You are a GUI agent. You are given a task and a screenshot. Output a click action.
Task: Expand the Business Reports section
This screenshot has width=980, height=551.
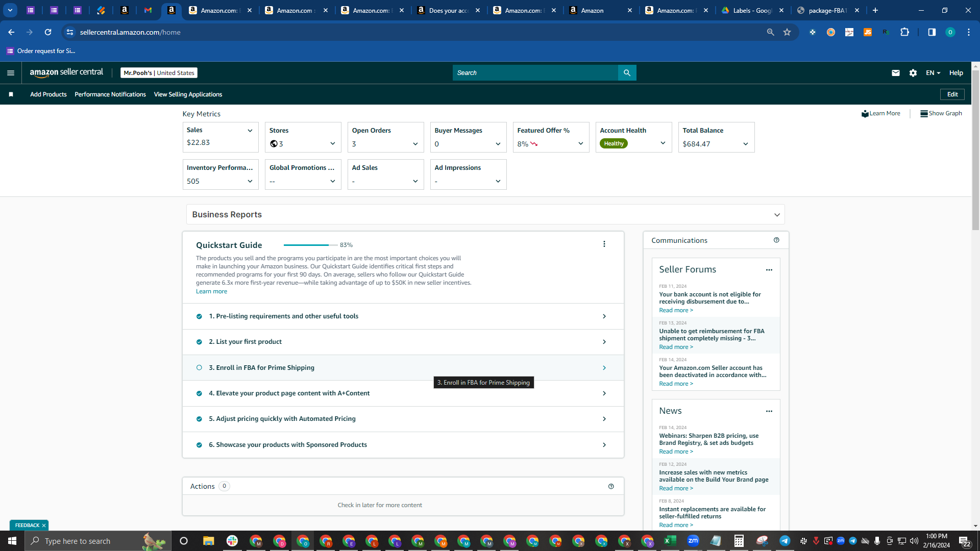click(485, 215)
